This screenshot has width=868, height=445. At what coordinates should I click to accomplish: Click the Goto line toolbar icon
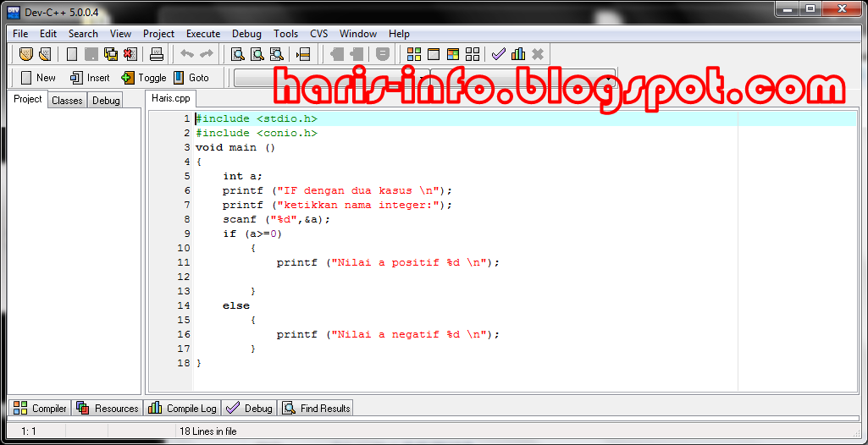tap(303, 54)
